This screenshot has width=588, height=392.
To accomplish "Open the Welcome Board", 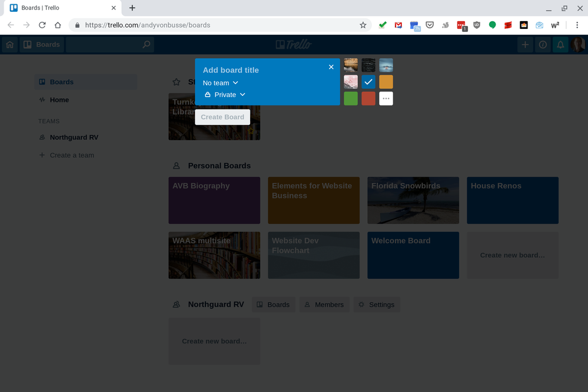I will (413, 255).
